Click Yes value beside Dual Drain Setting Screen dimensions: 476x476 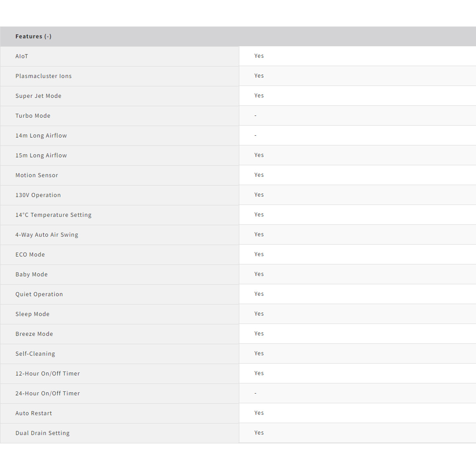[259, 433]
